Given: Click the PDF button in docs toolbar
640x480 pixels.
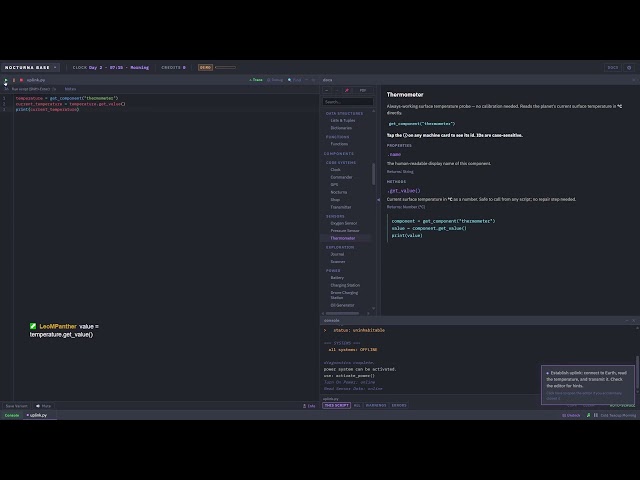Looking at the screenshot, I should click(363, 90).
